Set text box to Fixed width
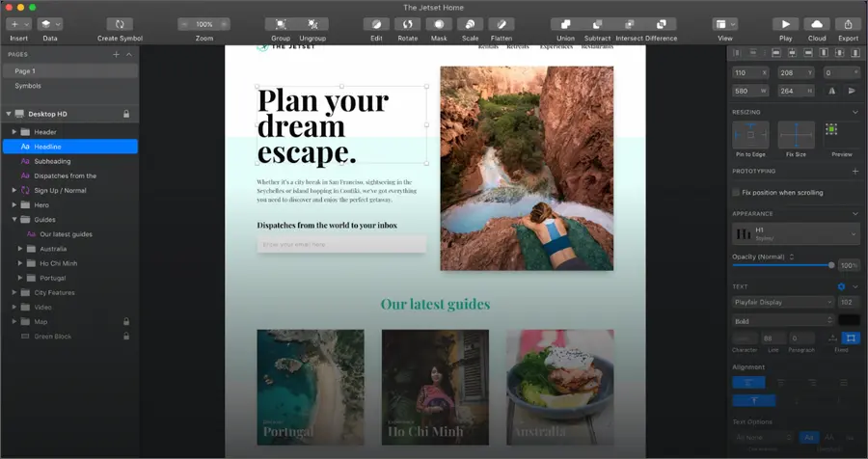Image resolution: width=868 pixels, height=459 pixels. pyautogui.click(x=851, y=337)
